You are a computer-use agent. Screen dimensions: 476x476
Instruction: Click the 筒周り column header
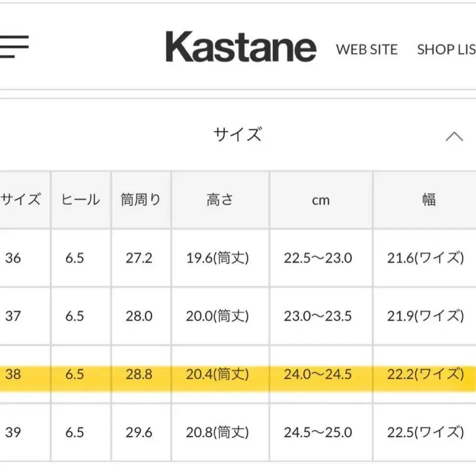pyautogui.click(x=140, y=200)
